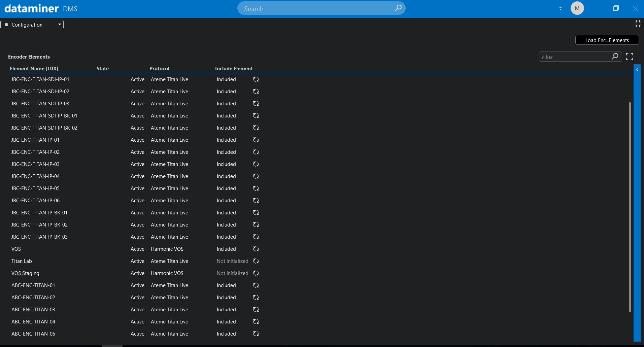
Task: Minimize the dataminer window
Action: click(596, 8)
